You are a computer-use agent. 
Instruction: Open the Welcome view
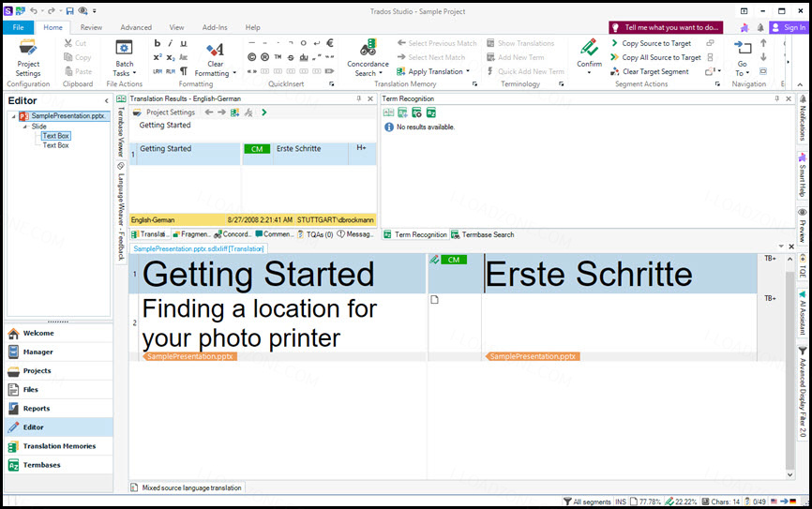59,333
